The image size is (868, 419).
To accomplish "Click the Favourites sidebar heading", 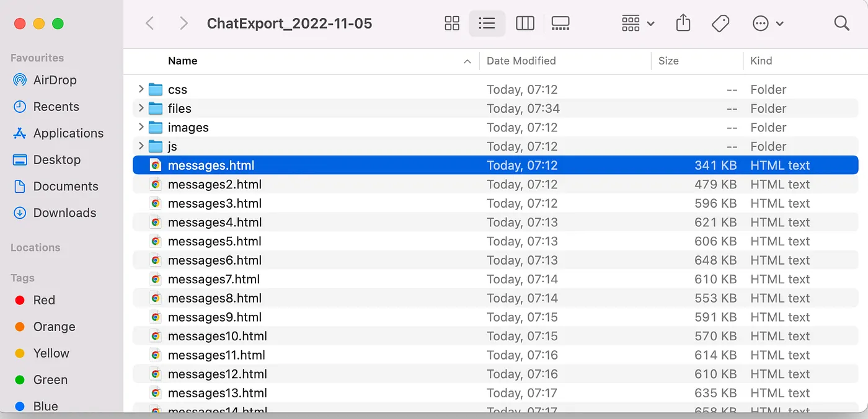I will point(37,58).
